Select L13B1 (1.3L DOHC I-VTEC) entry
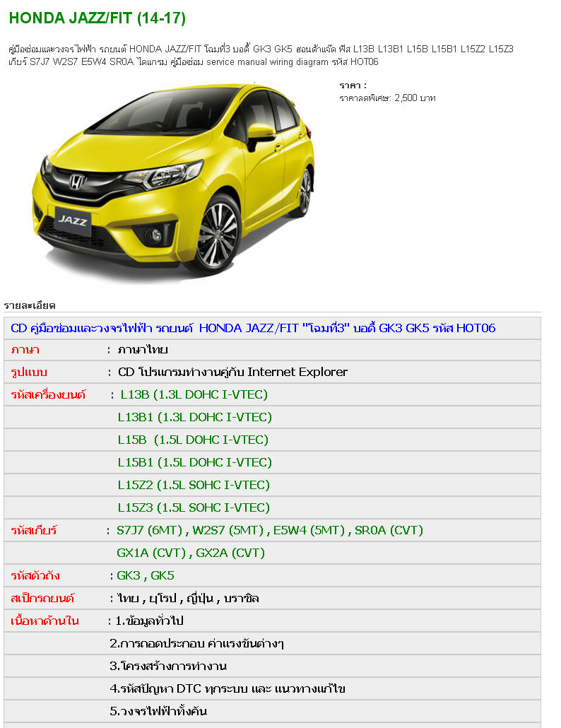The height and width of the screenshot is (728, 561). click(195, 418)
